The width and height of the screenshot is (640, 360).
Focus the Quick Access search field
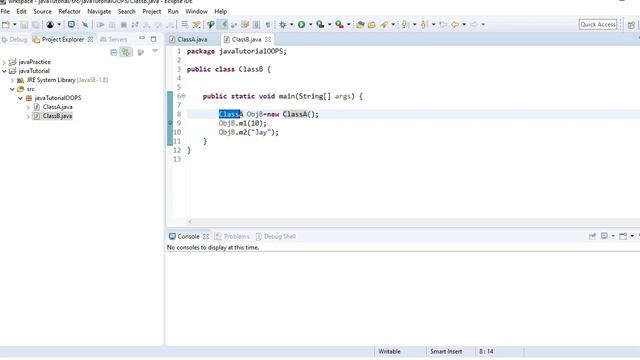coord(598,24)
